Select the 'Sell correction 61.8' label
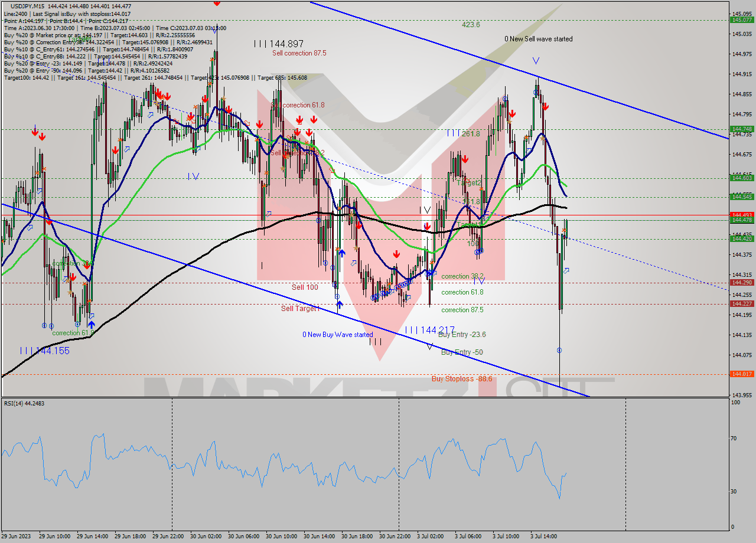 click(298, 105)
